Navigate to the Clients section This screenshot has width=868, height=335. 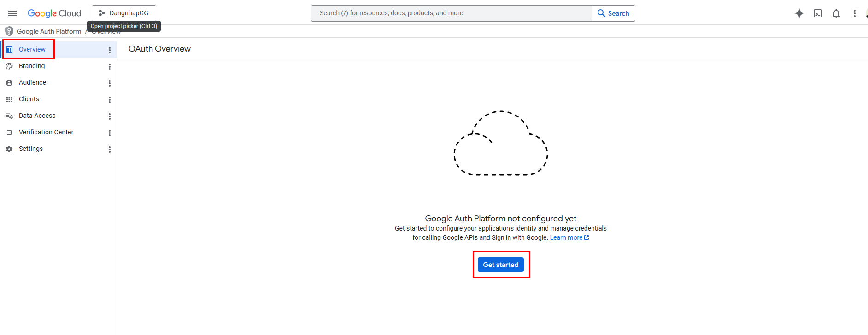[29, 99]
